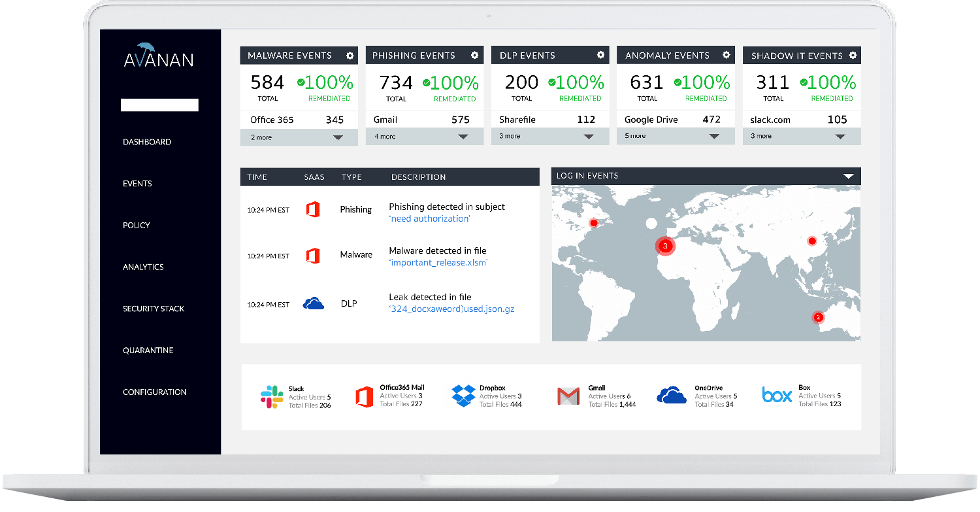Expand '3 more' in DLP Events
This screenshot has width=980, height=512.
550,136
